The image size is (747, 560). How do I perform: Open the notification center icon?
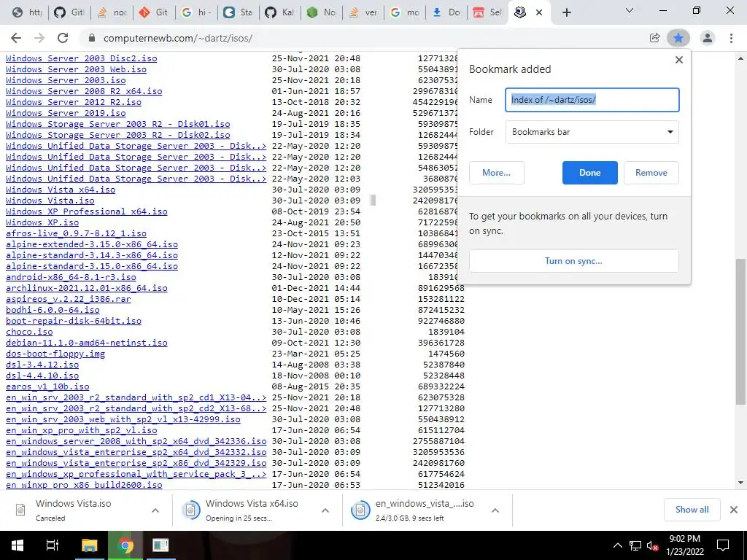(723, 545)
